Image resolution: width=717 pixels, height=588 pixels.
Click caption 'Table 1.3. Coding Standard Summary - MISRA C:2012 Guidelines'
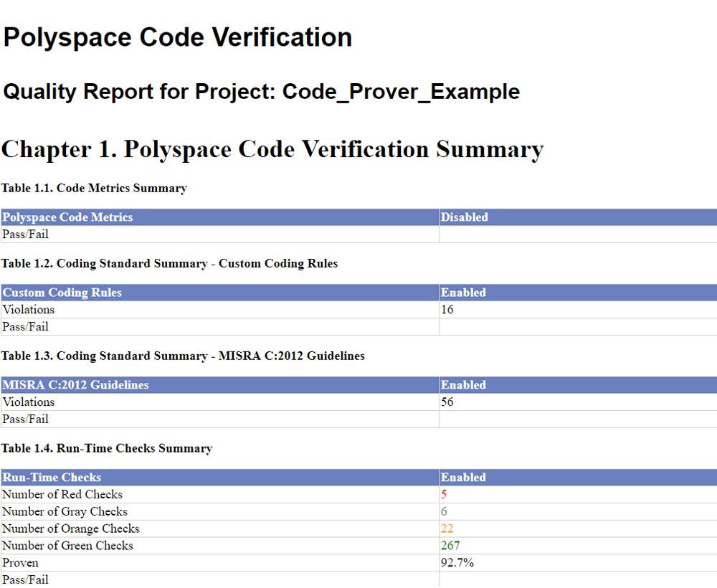coord(183,356)
